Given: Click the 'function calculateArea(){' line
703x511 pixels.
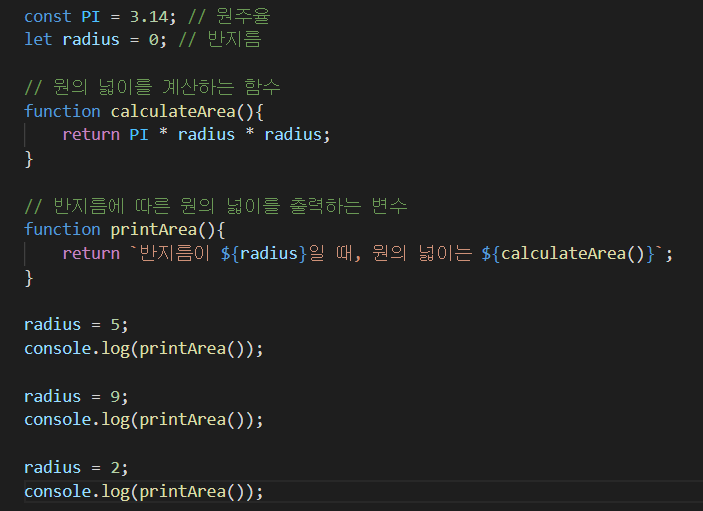Looking at the screenshot, I should 144,111.
